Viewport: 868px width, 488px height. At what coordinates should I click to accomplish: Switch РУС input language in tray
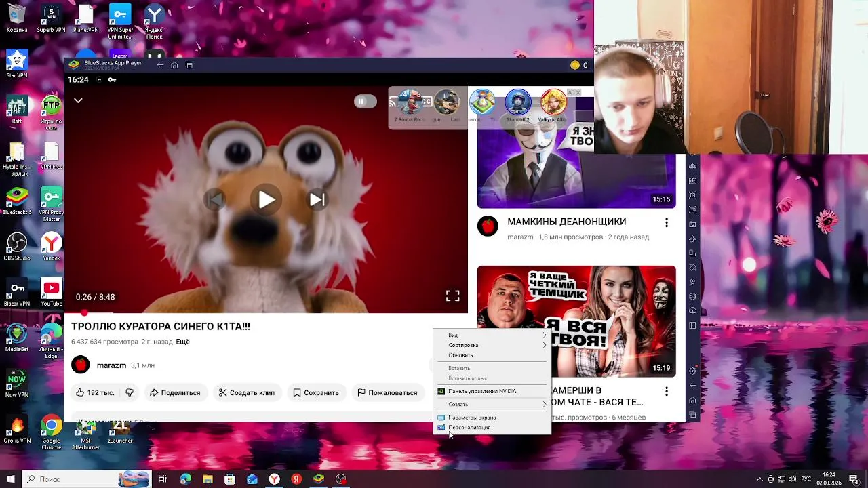click(x=806, y=479)
